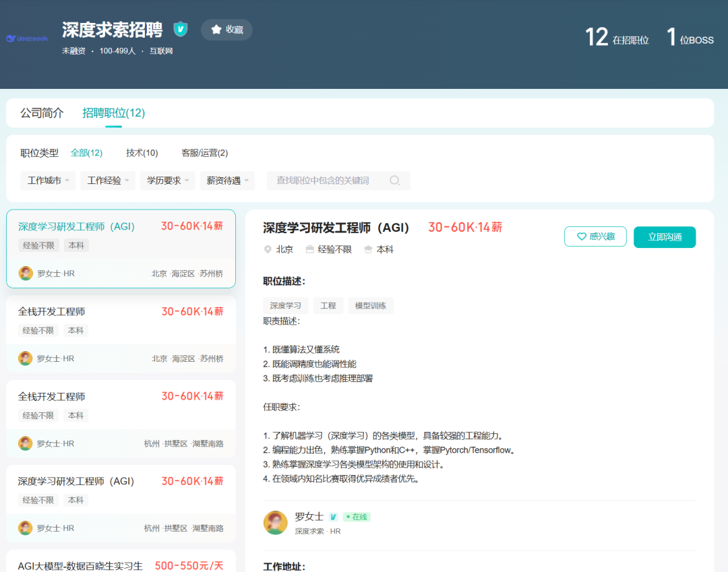Switch to the 公司简介 tab
The image size is (728, 572).
[x=42, y=113]
